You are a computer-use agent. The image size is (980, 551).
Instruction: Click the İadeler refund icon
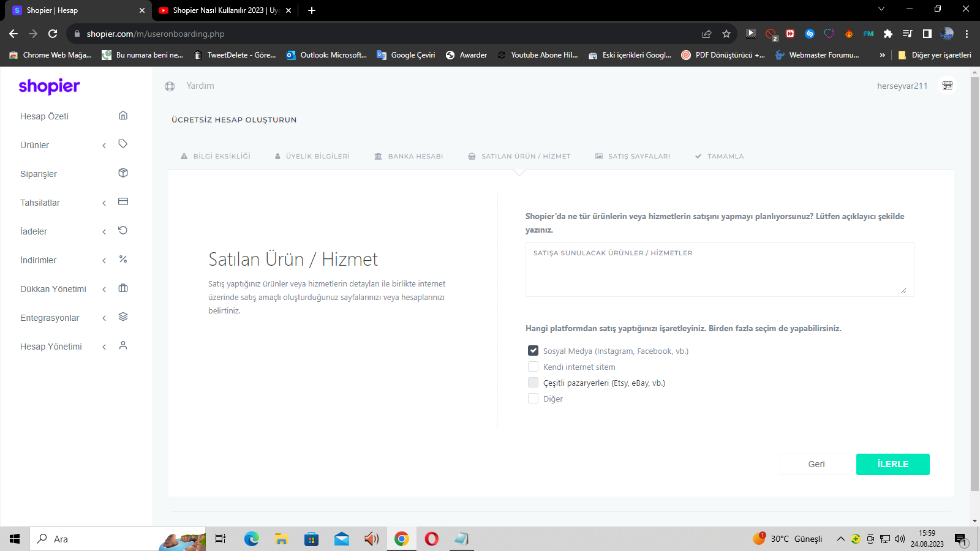123,230
